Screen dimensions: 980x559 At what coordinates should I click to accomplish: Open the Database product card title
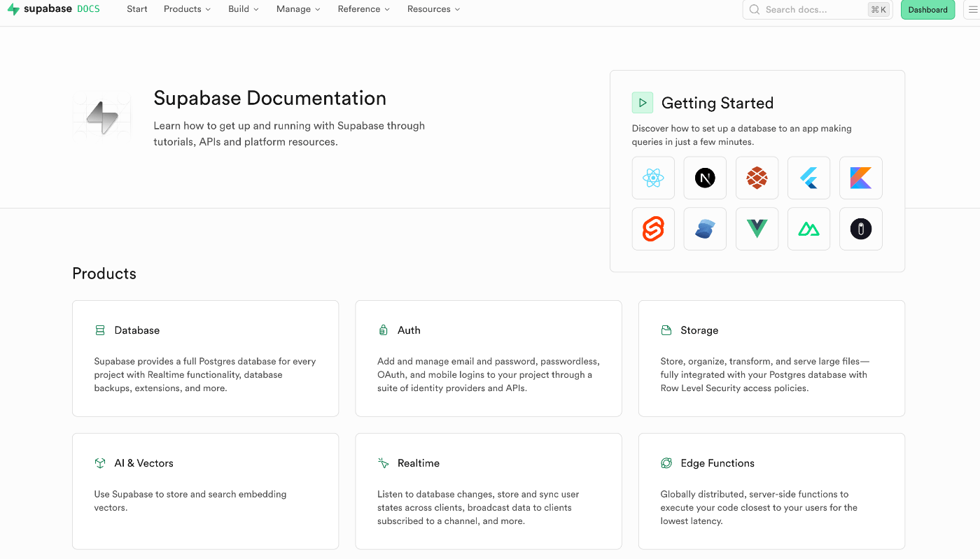137,330
